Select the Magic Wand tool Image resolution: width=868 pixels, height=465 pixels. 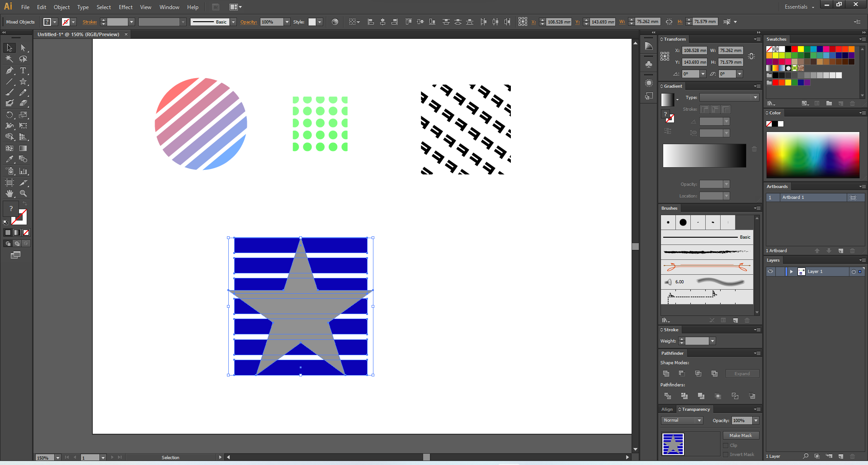[9, 59]
